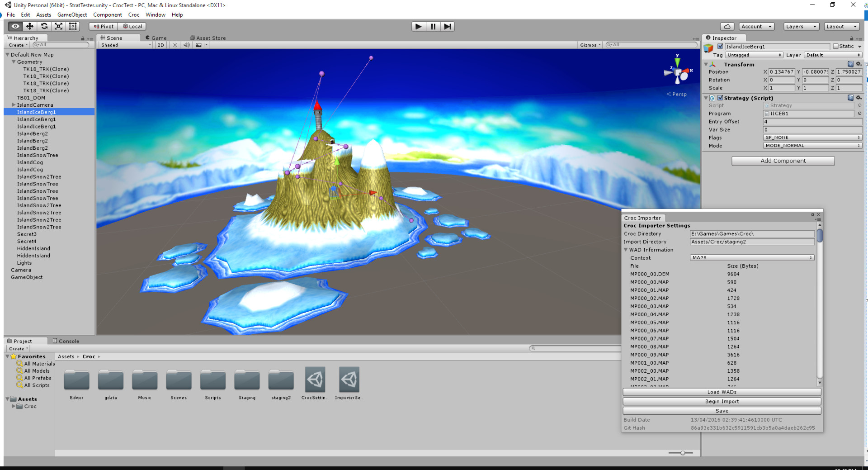Toggle Strategy script enabled checkbox
This screenshot has height=470, width=868.
(x=720, y=98)
